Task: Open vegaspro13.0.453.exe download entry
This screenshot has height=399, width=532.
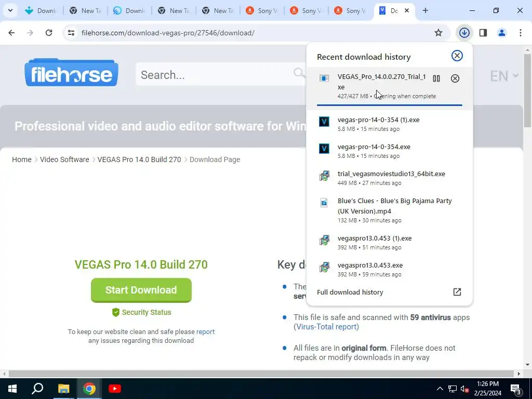Action: tap(389, 270)
